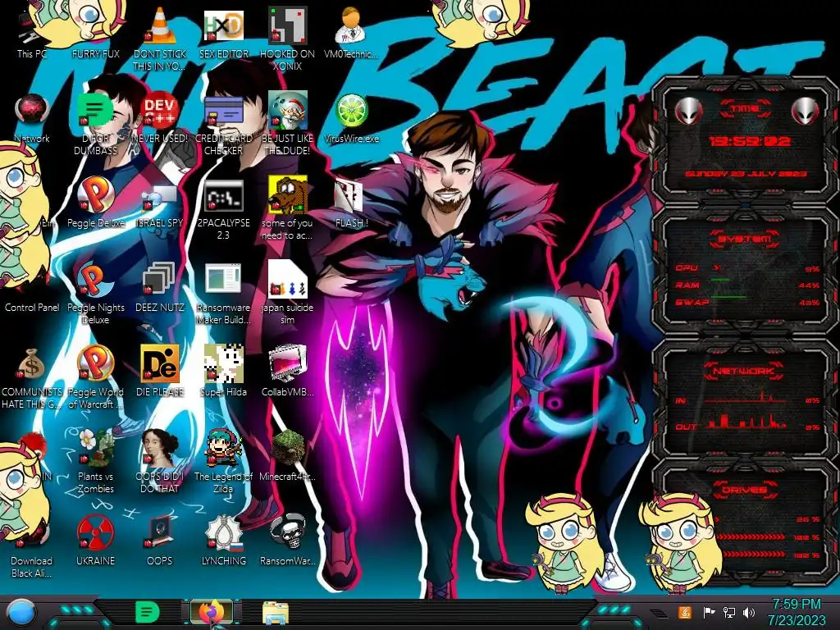
Task: Launch VirusWire.exe lime icon
Action: [x=351, y=111]
